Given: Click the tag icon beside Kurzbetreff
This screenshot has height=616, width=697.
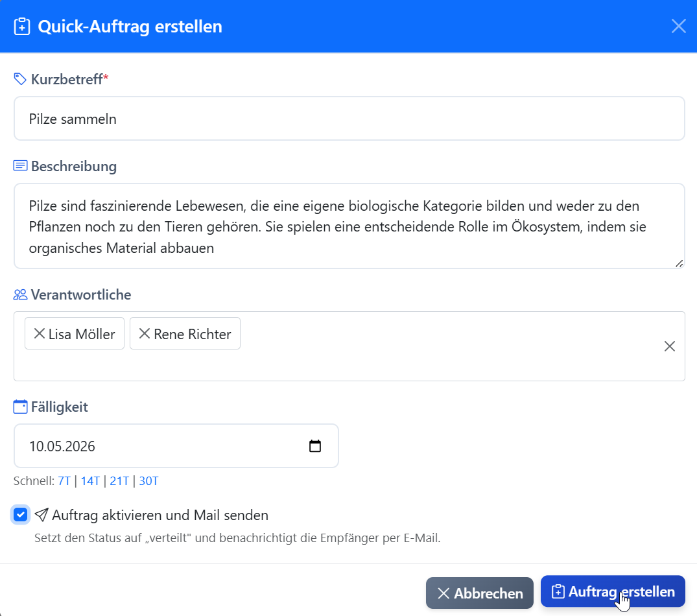Looking at the screenshot, I should pos(19,78).
